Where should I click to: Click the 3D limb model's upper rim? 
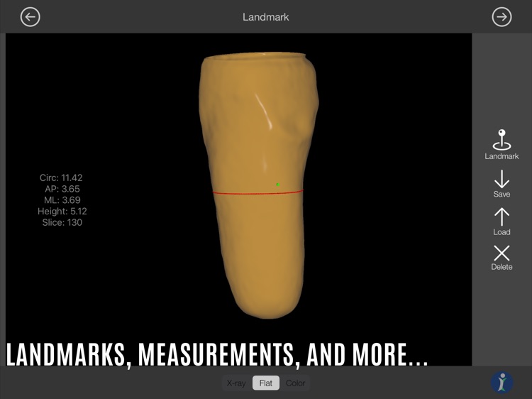(256, 57)
